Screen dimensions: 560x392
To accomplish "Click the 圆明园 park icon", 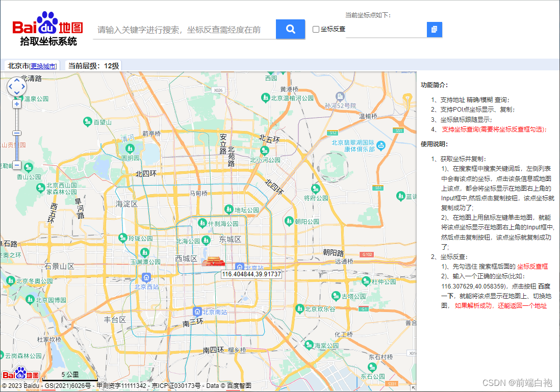I will click(x=130, y=148).
